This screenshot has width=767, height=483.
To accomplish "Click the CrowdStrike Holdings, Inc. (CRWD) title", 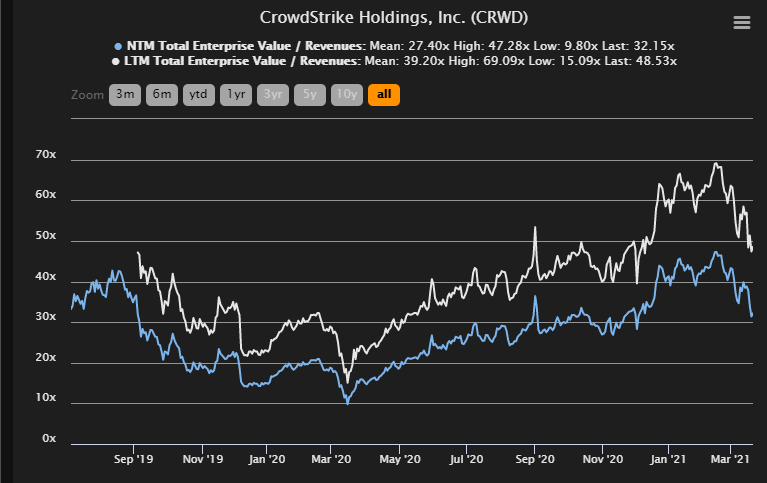I will point(394,18).
